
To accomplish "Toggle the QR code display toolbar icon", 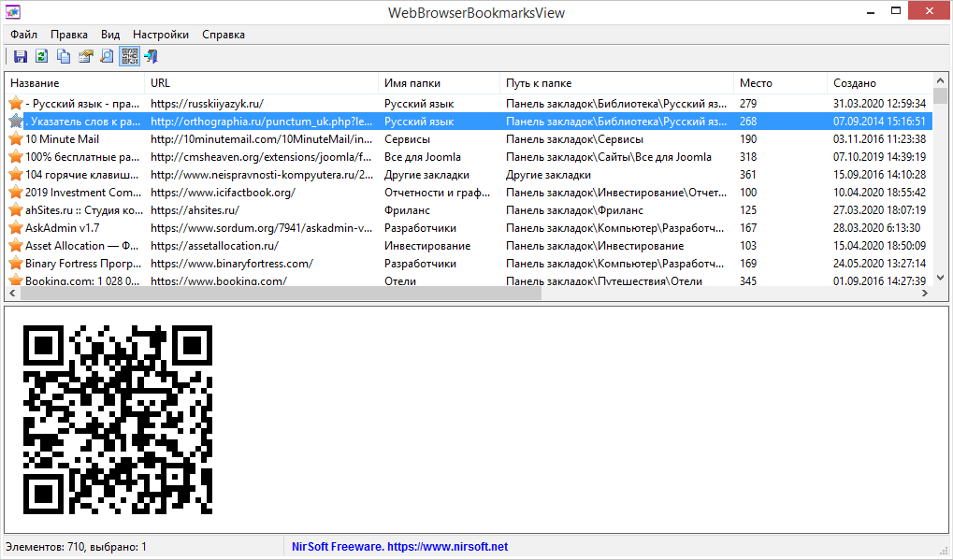I will pos(129,56).
